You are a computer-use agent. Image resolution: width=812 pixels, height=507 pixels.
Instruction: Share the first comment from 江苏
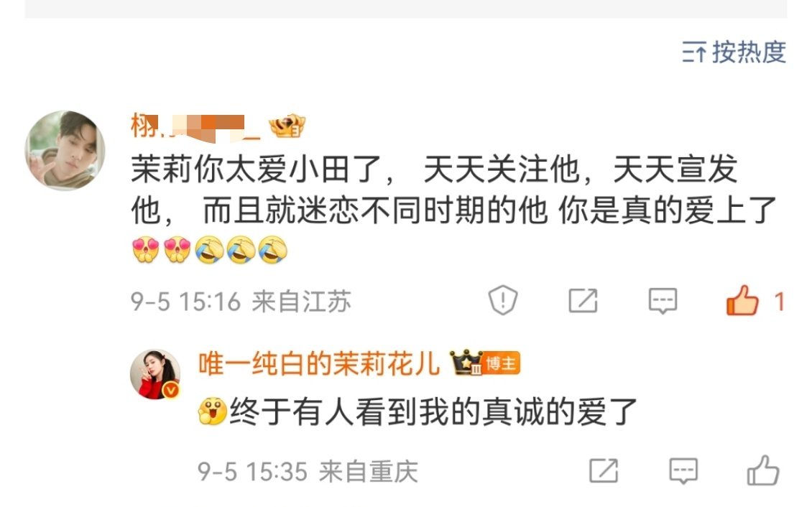[583, 301]
